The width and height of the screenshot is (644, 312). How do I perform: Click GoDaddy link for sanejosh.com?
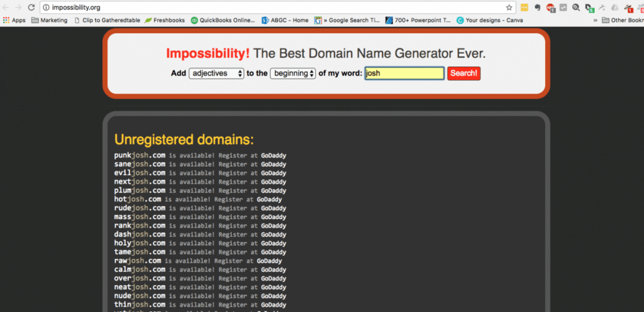(x=274, y=164)
